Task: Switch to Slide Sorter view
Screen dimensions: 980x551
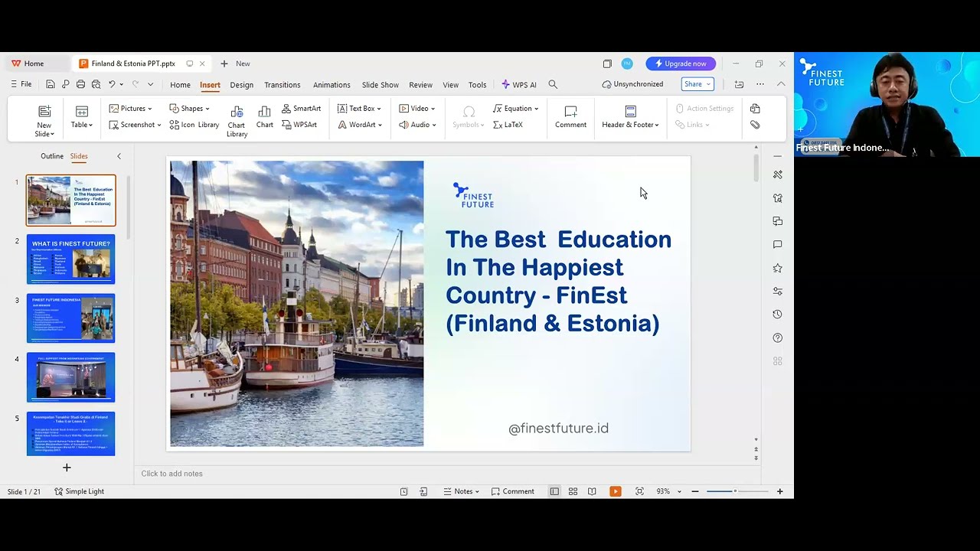Action: click(573, 491)
